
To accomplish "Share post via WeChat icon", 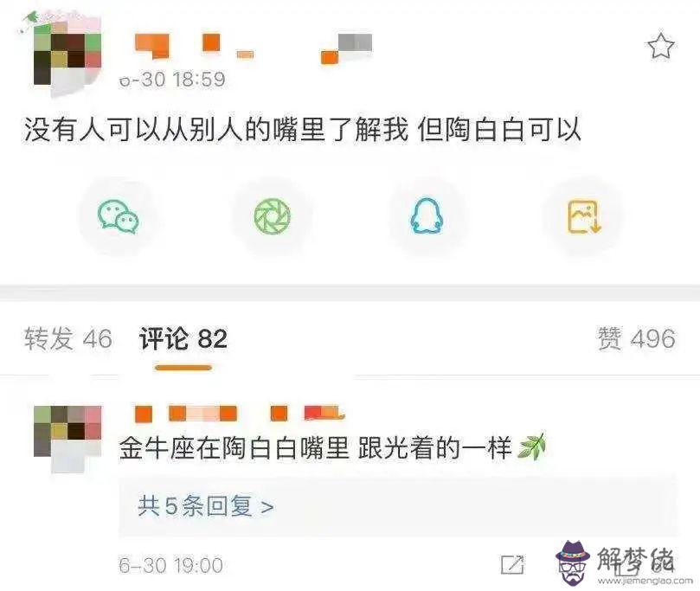I will [x=119, y=216].
